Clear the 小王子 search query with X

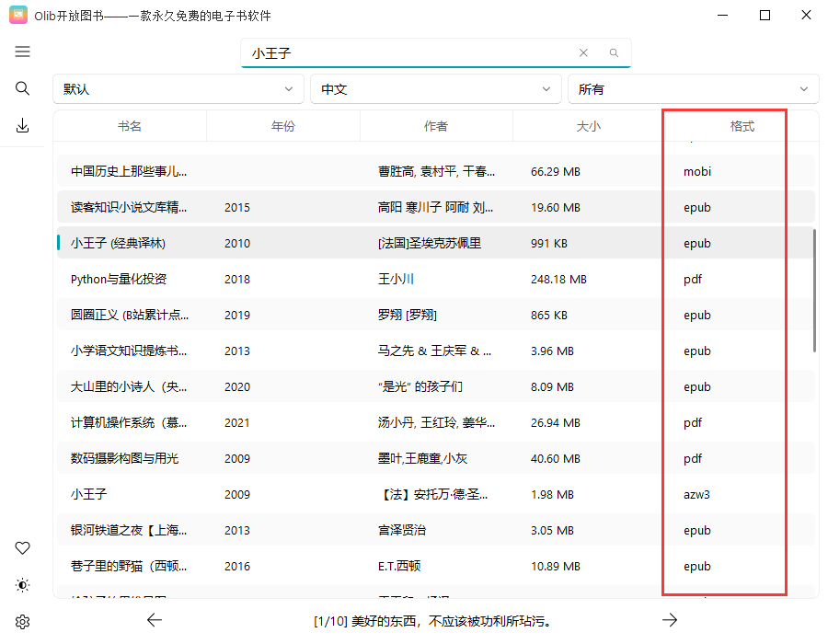pyautogui.click(x=583, y=52)
